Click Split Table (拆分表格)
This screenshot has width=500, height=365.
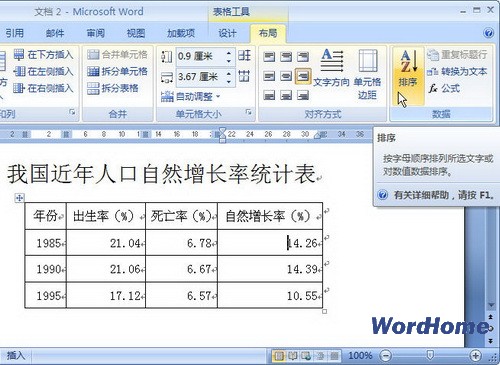click(113, 88)
